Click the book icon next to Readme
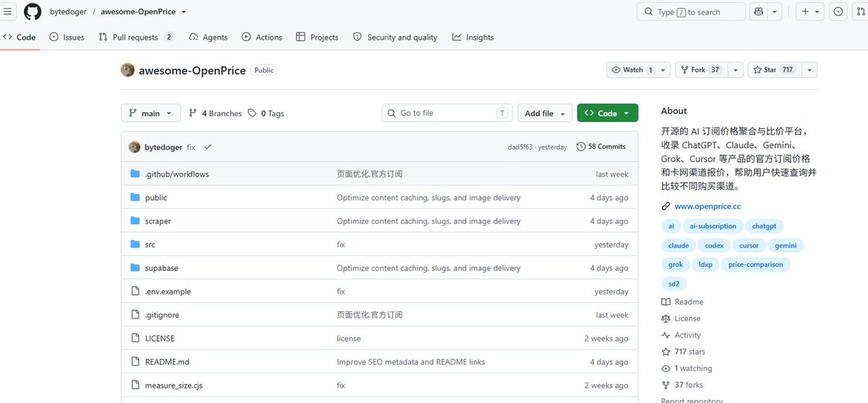The height and width of the screenshot is (403, 868). click(665, 302)
